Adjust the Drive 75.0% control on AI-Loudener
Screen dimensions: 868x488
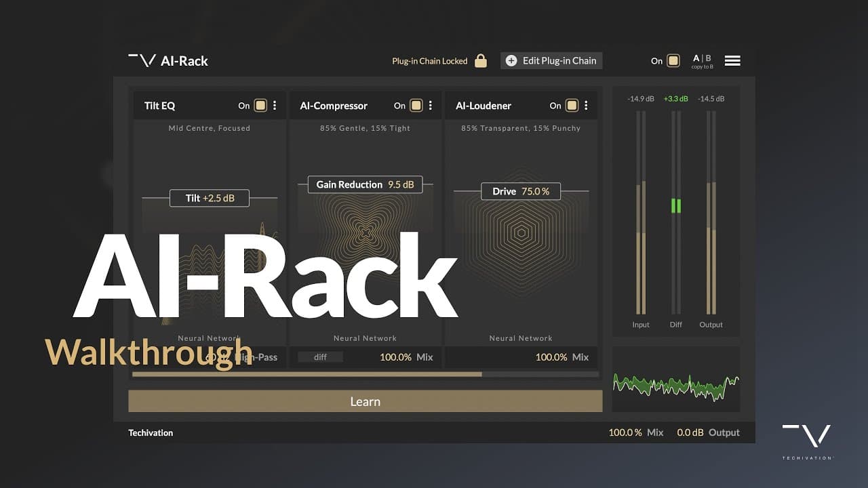pyautogui.click(x=520, y=191)
